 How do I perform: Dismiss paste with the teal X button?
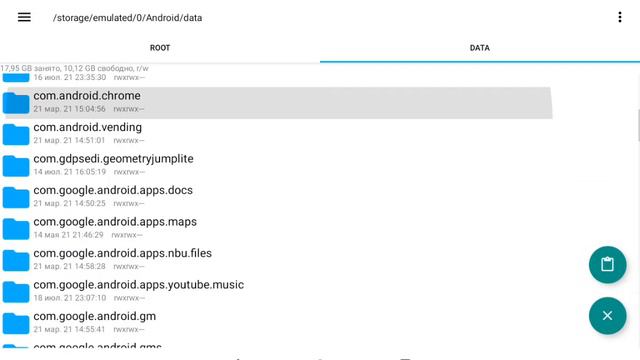pyautogui.click(x=607, y=316)
